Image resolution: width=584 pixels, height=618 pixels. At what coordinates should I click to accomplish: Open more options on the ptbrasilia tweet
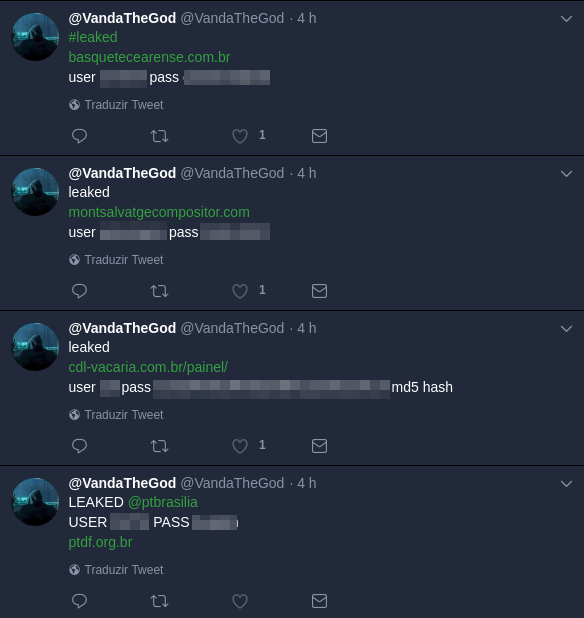pos(566,484)
